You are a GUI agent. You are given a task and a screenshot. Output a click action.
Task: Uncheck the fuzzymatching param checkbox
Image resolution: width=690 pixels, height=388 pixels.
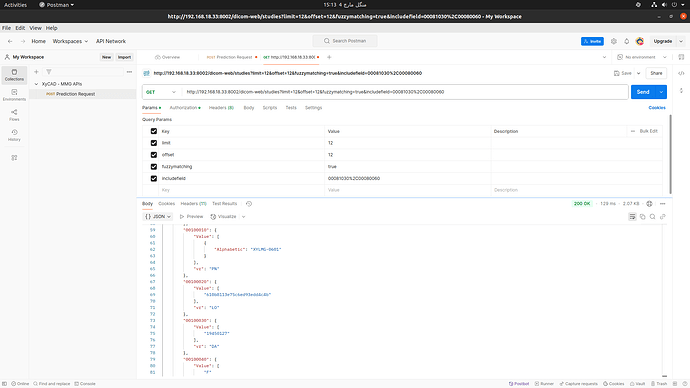pos(154,167)
